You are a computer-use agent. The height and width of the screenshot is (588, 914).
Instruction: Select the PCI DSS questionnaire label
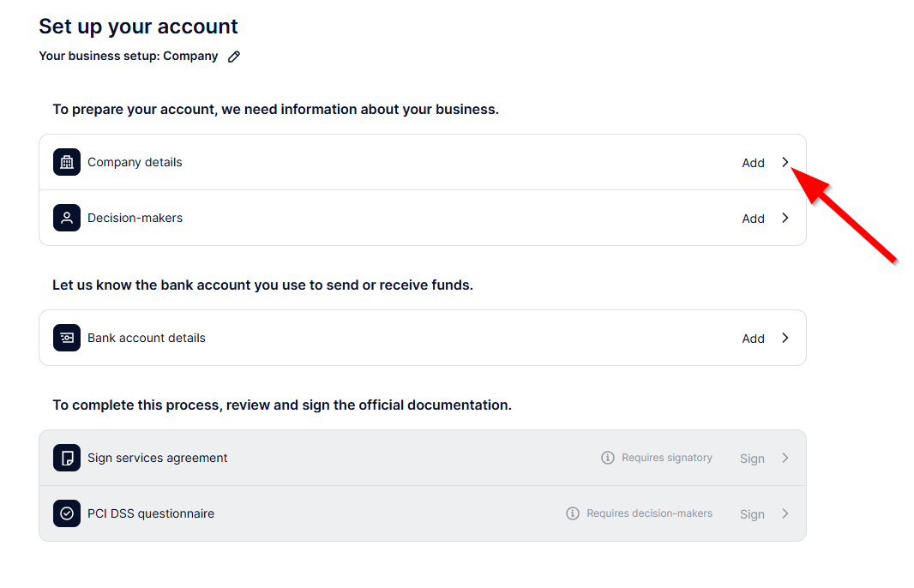151,513
